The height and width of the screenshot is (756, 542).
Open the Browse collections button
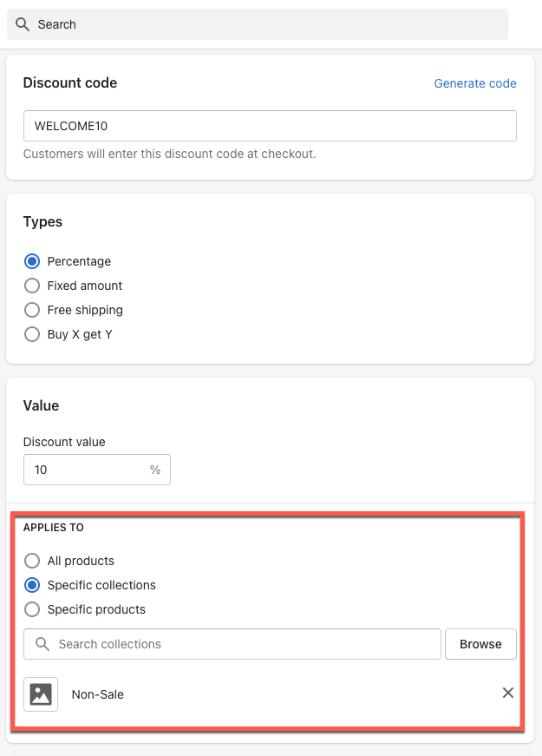pos(480,644)
